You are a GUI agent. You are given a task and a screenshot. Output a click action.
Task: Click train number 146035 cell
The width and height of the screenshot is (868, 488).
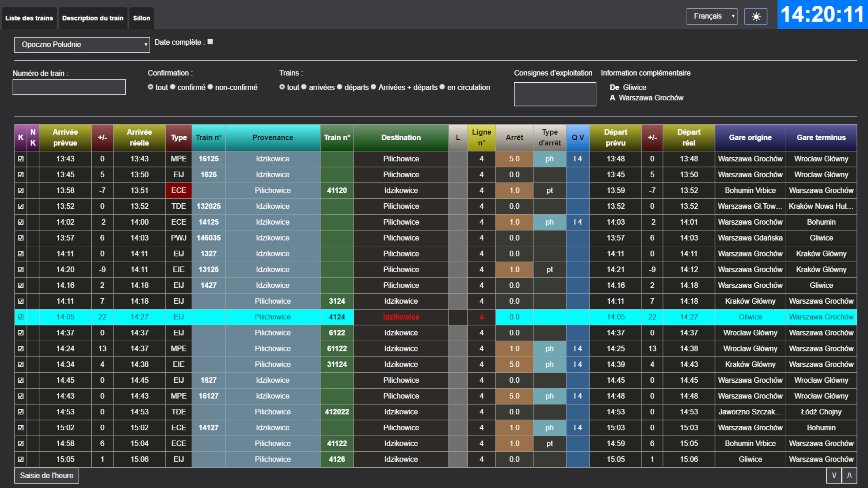(209, 238)
